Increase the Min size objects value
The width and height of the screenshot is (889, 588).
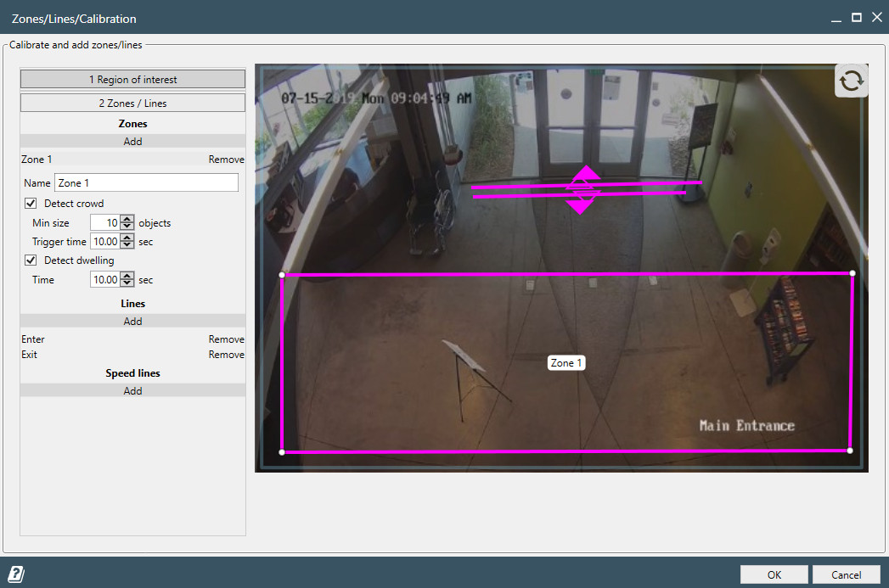(x=127, y=219)
